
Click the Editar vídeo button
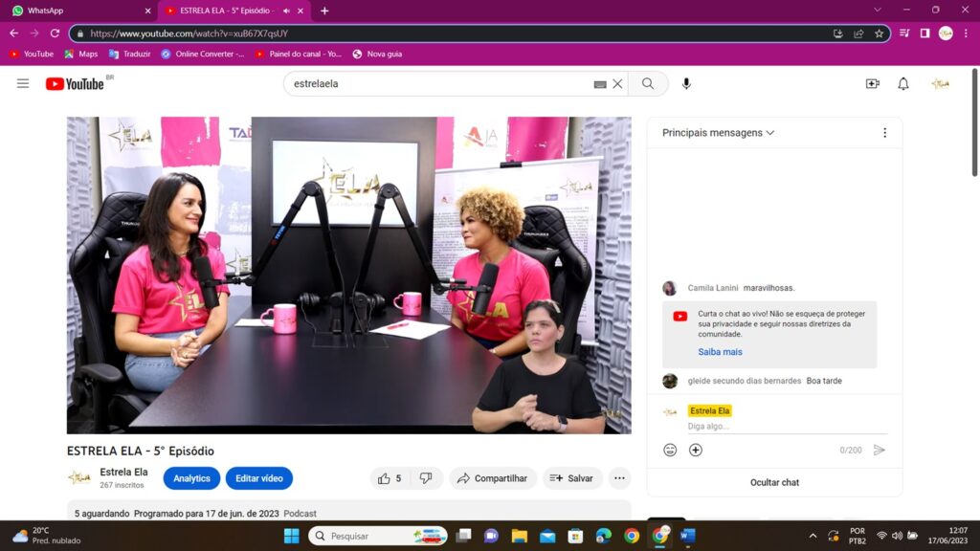(x=258, y=478)
